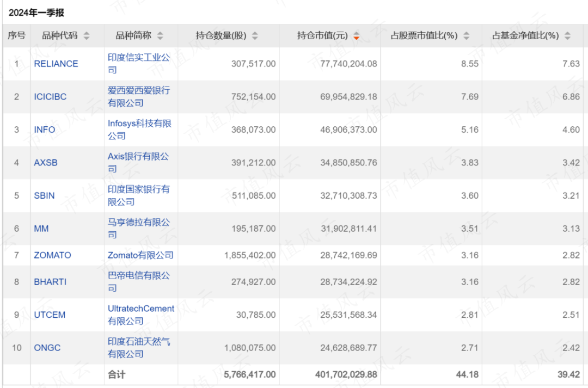Select holding quantity 368,073.00
Viewport: 588px width, 388px height.
[254, 130]
